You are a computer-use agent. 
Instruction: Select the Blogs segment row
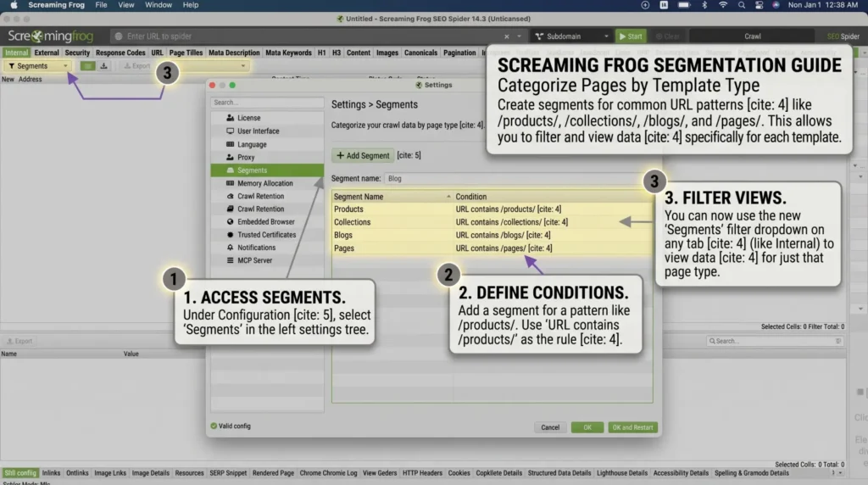coord(492,236)
